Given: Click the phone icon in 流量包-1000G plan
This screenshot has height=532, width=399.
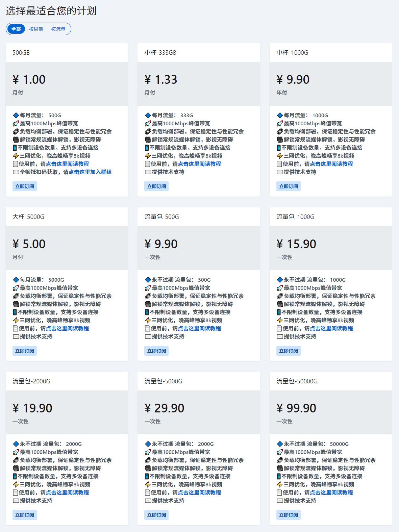Looking at the screenshot, I should point(279,312).
